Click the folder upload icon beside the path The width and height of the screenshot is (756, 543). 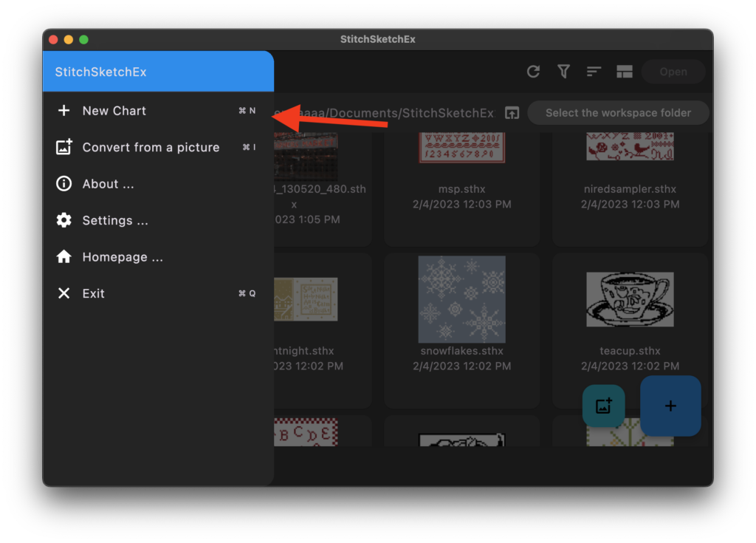pyautogui.click(x=512, y=113)
